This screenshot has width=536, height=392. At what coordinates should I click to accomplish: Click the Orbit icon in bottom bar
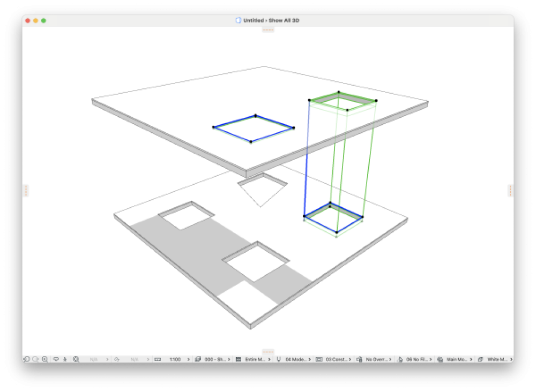click(56, 359)
